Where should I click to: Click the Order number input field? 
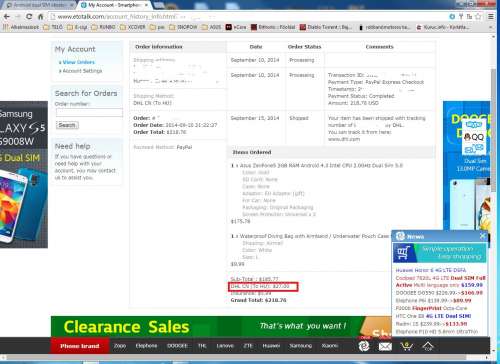[x=89, y=113]
